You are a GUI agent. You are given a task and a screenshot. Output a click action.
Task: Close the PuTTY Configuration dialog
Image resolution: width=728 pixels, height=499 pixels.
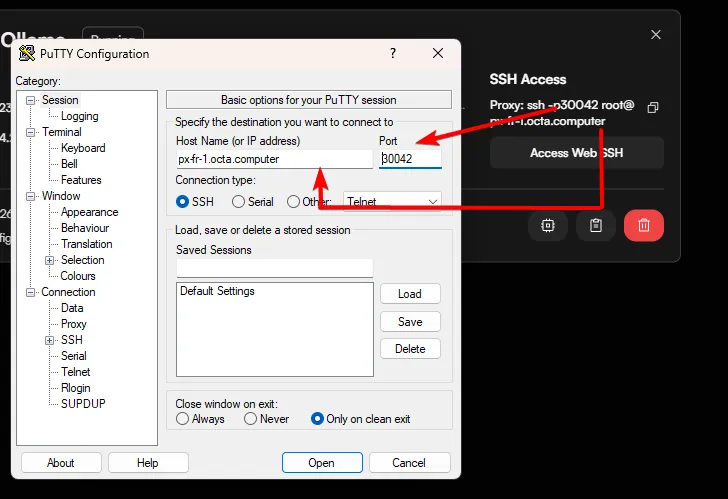[437, 53]
